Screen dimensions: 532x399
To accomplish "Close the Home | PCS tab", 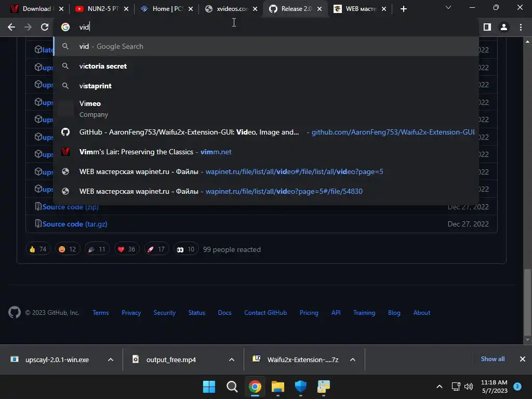I will pyautogui.click(x=191, y=9).
